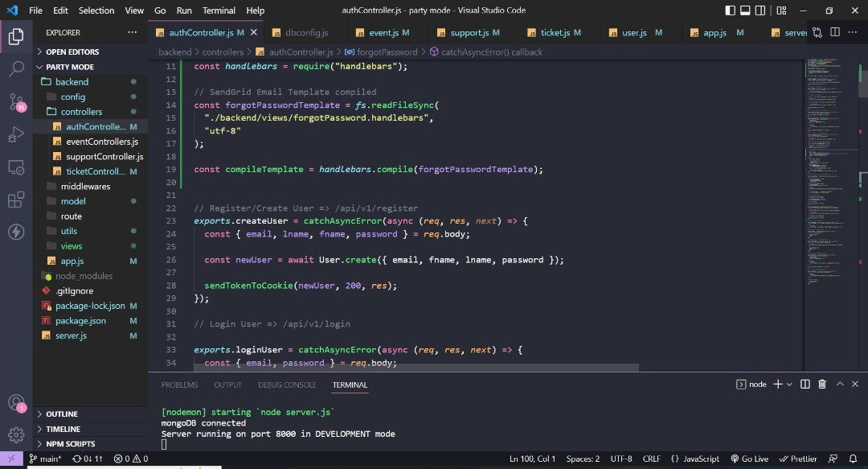This screenshot has width=868, height=469.
Task: Toggle bottom panel layout button
Action: click(745, 10)
